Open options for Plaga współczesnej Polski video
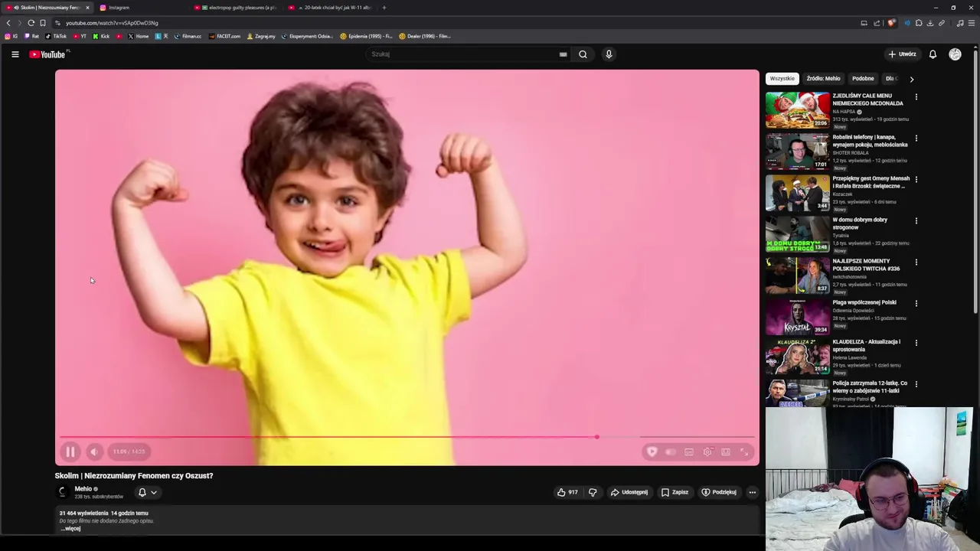Image resolution: width=980 pixels, height=551 pixels. [916, 304]
